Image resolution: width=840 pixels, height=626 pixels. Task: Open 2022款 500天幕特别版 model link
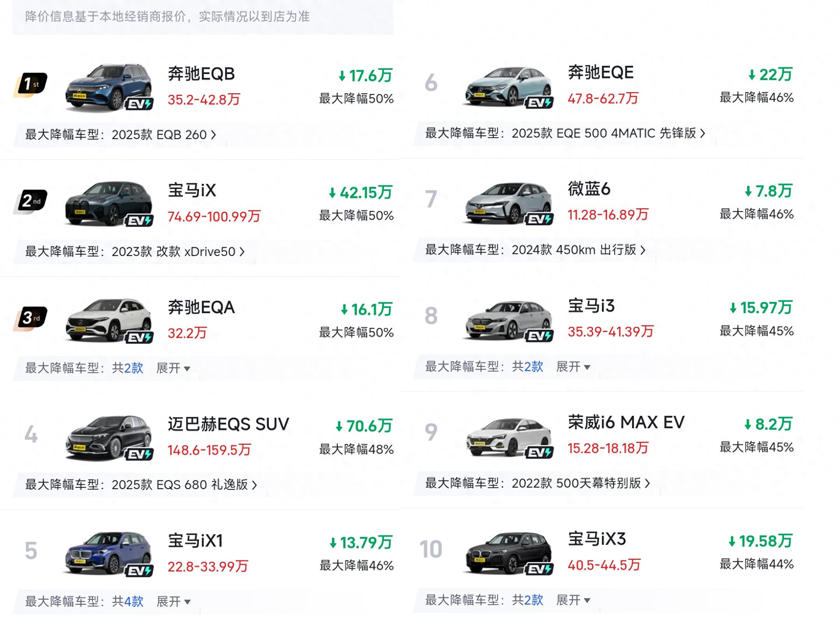581,483
